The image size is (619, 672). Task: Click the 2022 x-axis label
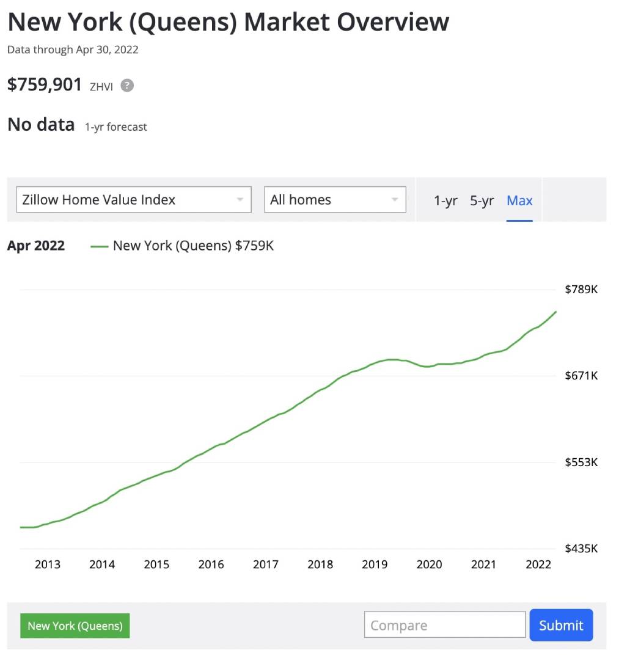pyautogui.click(x=538, y=564)
